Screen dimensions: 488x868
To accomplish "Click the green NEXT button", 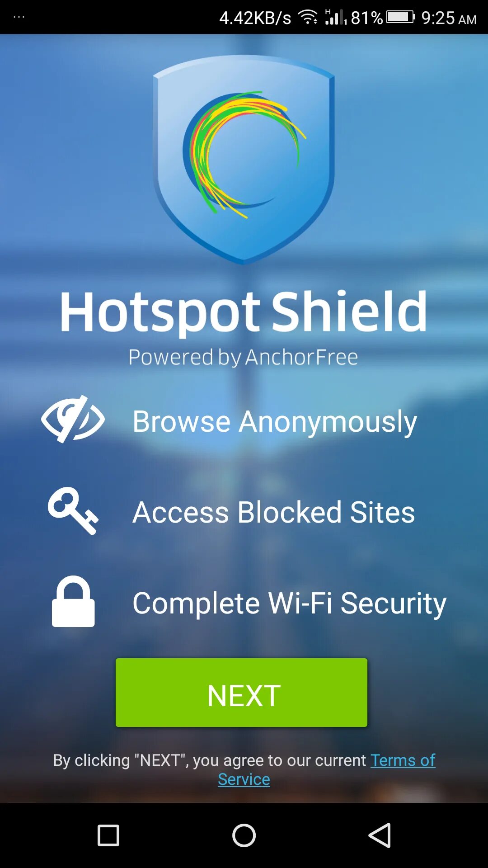I will [241, 693].
